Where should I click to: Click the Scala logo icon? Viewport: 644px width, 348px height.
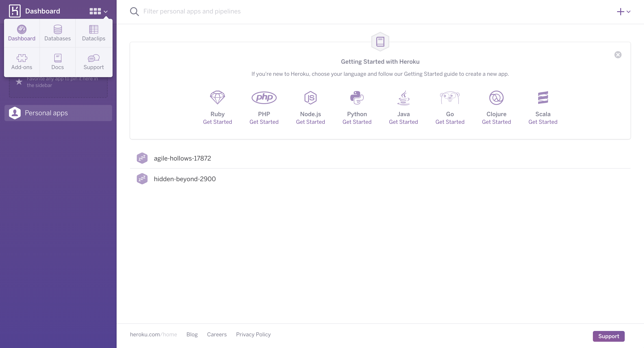click(x=543, y=98)
